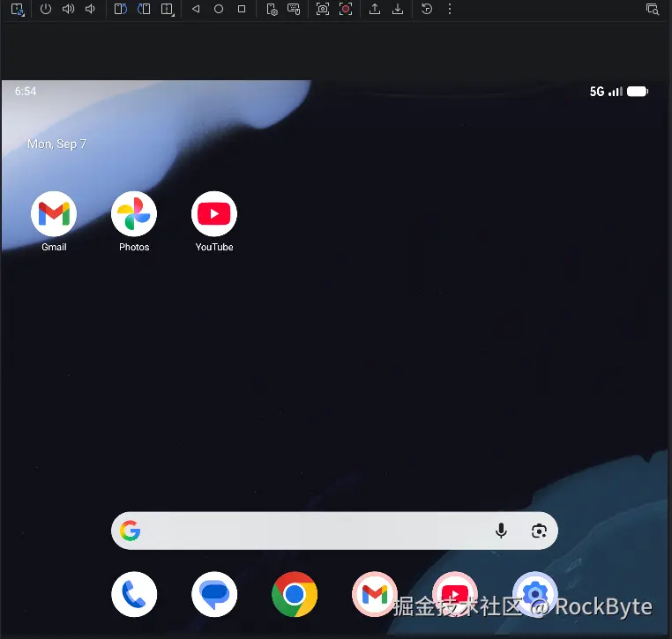Rotate device left using toolbar icon
The image size is (672, 639).
(121, 9)
